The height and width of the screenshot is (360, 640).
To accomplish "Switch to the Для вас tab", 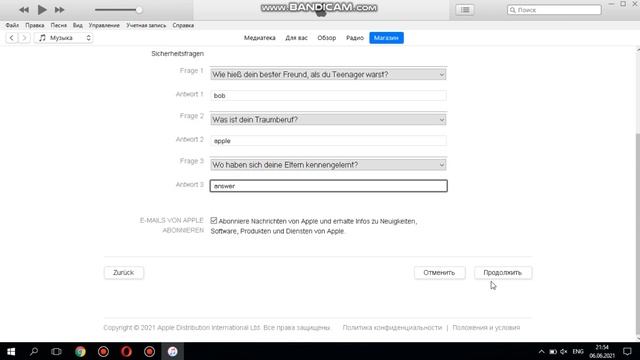I will (296, 38).
